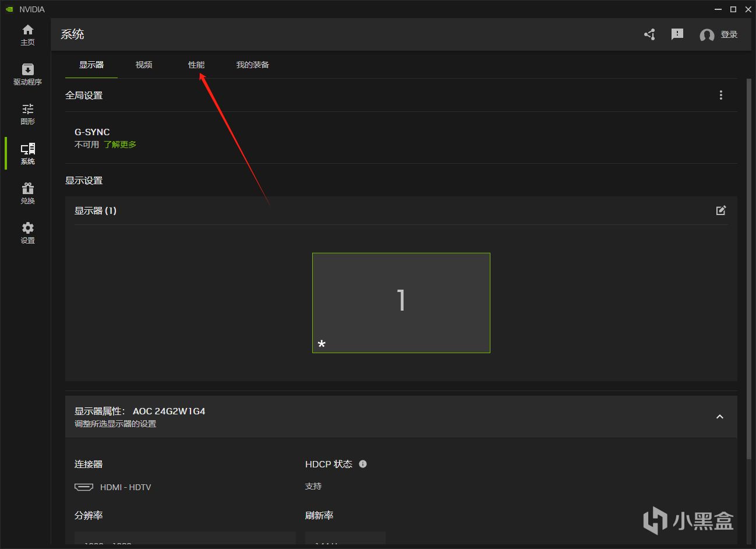Click the HDCP 状态 info icon
The height and width of the screenshot is (549, 756).
pos(363,464)
